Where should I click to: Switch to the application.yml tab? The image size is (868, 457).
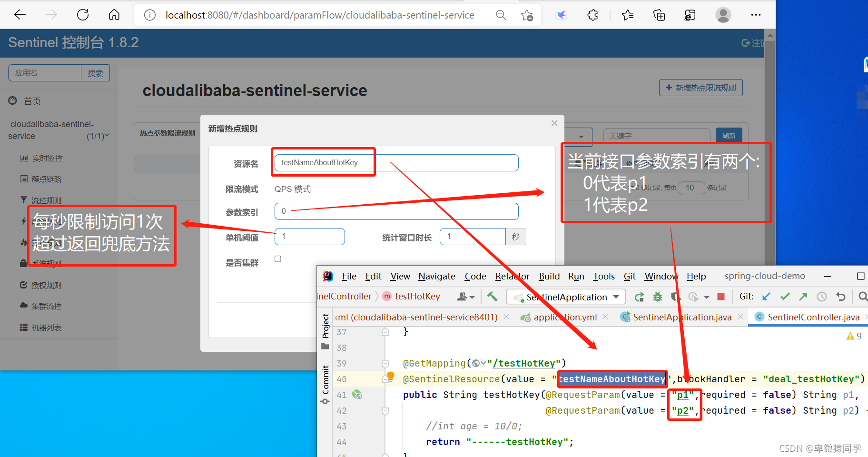564,317
